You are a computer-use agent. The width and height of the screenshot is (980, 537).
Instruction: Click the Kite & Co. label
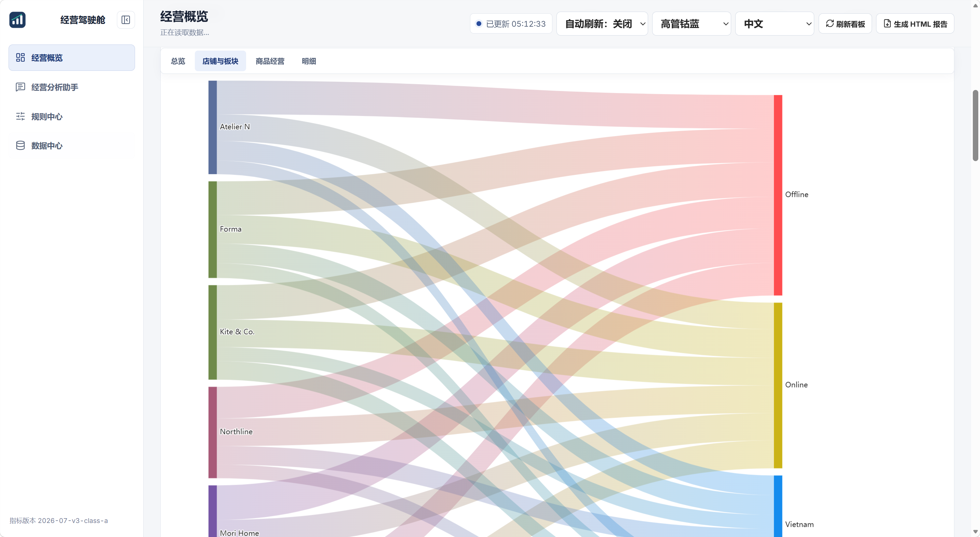pyautogui.click(x=237, y=331)
